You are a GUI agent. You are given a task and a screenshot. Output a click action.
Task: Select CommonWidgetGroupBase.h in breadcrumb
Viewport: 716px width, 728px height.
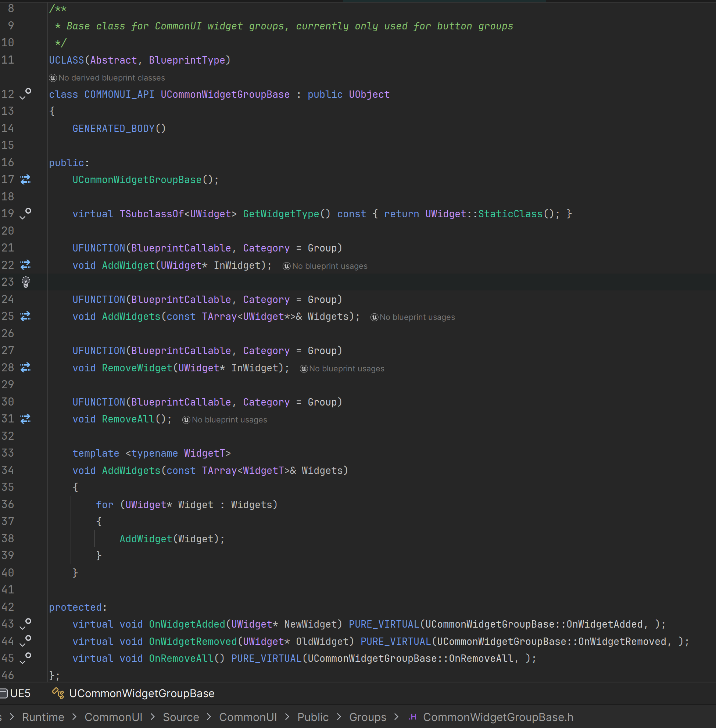[498, 717]
